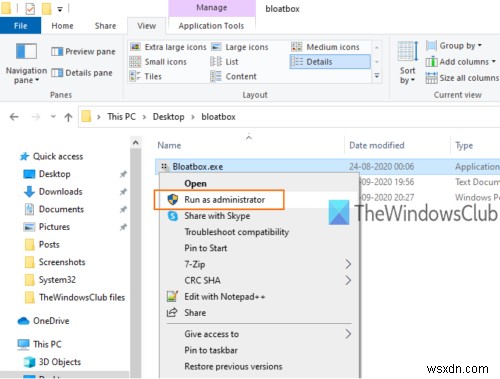This screenshot has height=379, width=500.
Task: Expand the 7-Zip submenu arrow
Action: [x=348, y=264]
